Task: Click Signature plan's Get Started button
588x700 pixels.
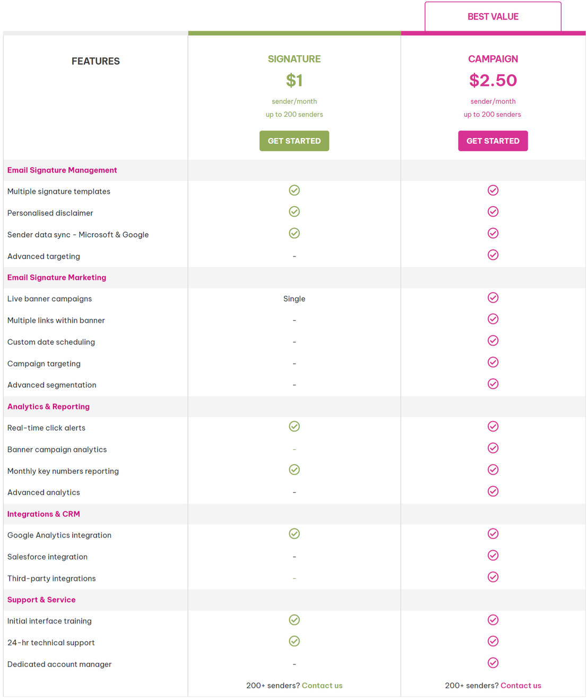Action: 294,141
